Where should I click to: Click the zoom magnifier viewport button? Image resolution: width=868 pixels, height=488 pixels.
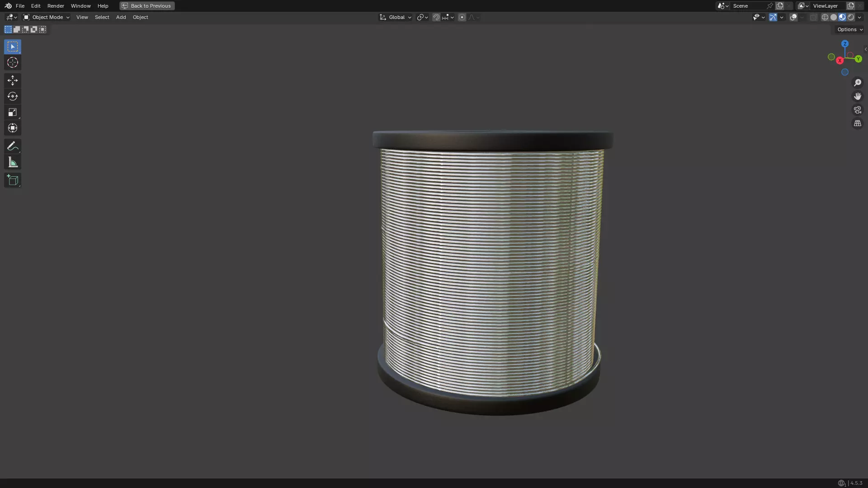click(858, 83)
